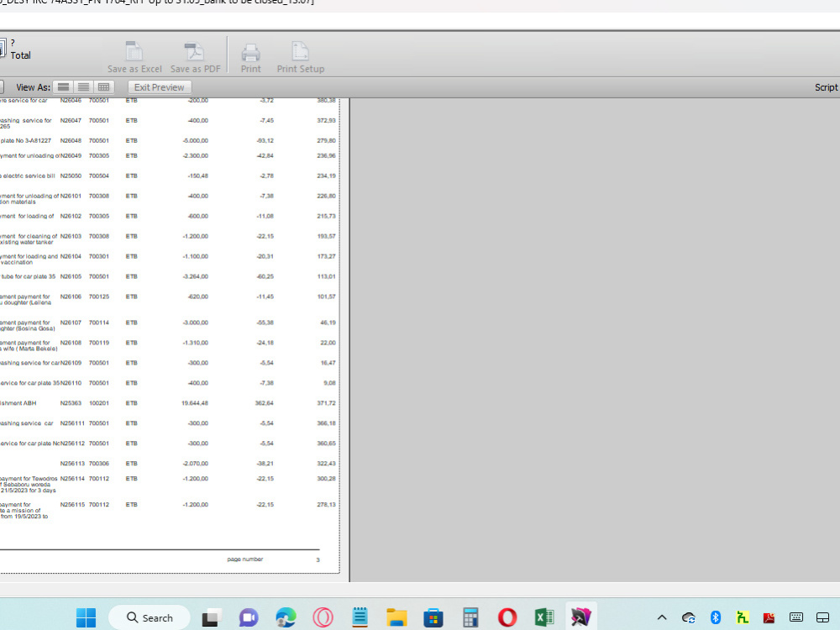Click the Save as Excel icon
840x630 pixels.
point(134,52)
